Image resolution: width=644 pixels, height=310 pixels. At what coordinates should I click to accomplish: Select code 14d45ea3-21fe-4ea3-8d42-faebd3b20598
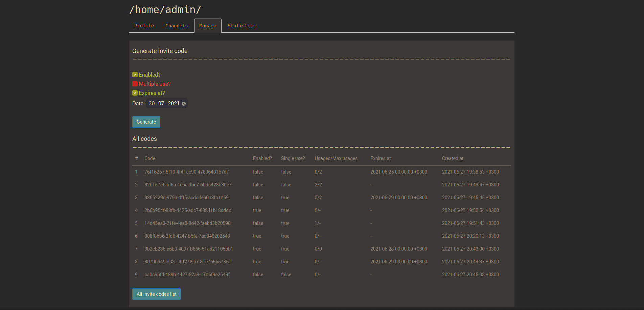[x=187, y=223]
